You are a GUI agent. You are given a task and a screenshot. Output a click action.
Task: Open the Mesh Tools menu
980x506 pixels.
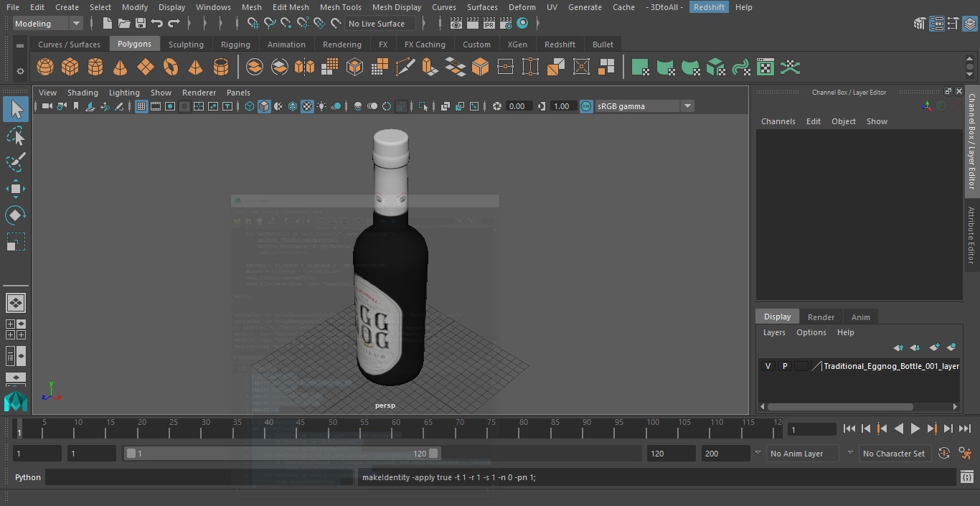(x=340, y=7)
